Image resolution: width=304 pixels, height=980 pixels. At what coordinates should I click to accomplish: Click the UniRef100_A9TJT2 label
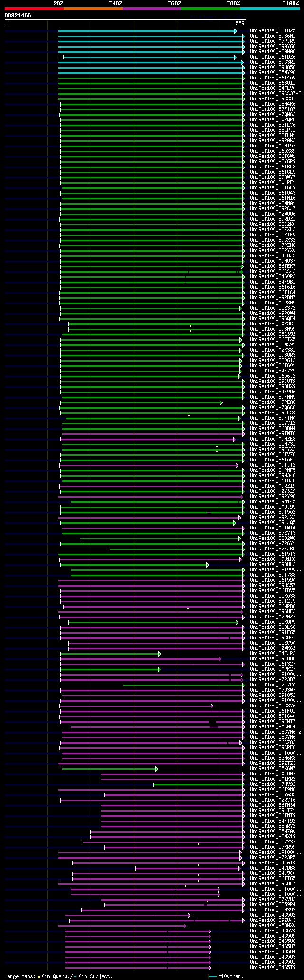click(273, 465)
